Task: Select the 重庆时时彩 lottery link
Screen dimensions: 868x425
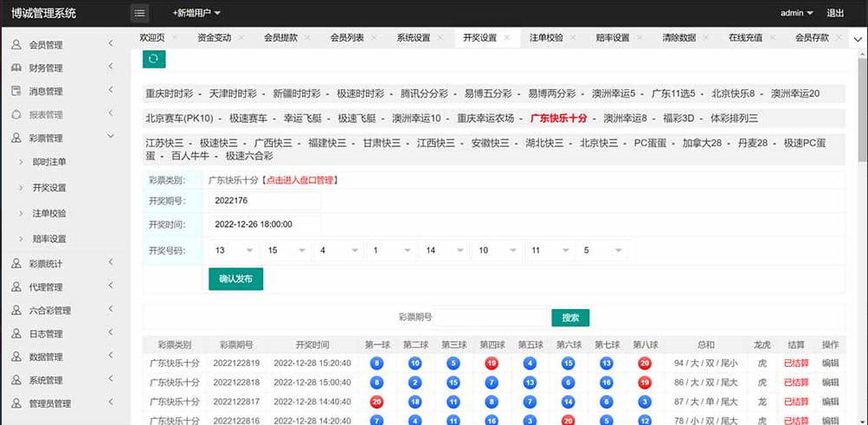Action: (170, 93)
